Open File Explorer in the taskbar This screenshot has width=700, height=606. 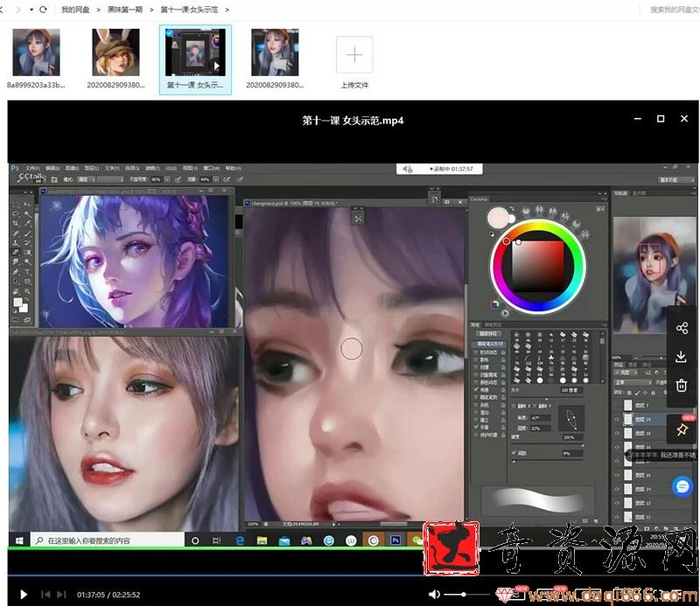click(262, 540)
